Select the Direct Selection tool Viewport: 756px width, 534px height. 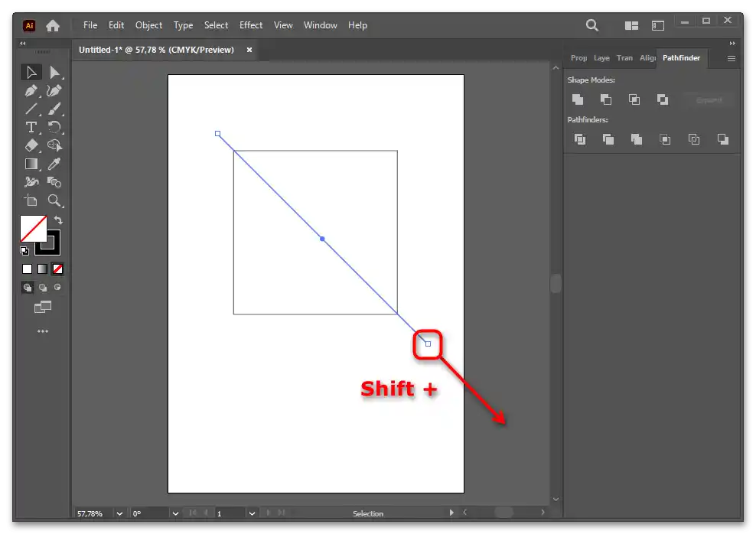pyautogui.click(x=54, y=72)
